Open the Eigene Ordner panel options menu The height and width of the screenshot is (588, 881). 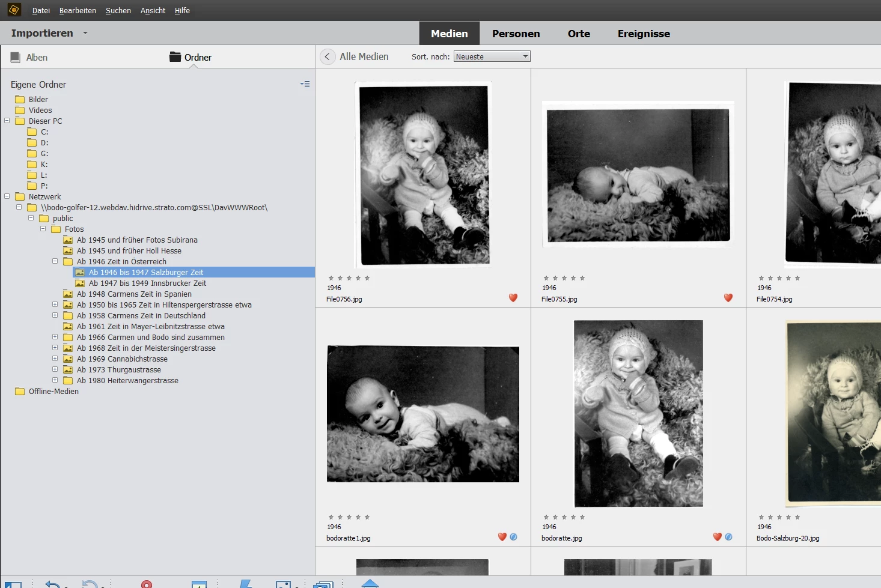coord(305,84)
